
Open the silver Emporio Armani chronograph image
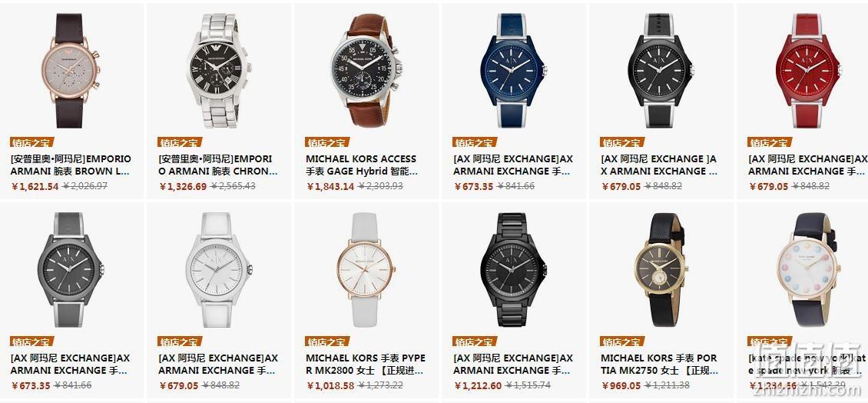click(218, 71)
